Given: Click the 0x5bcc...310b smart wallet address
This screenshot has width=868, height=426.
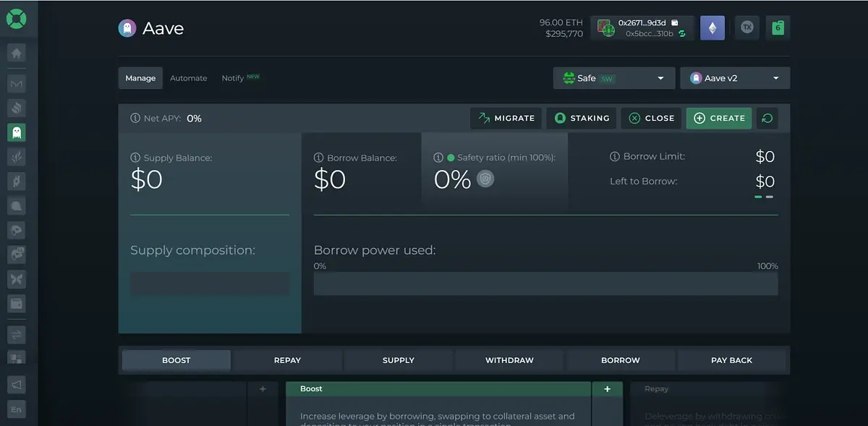Looking at the screenshot, I should (x=650, y=33).
